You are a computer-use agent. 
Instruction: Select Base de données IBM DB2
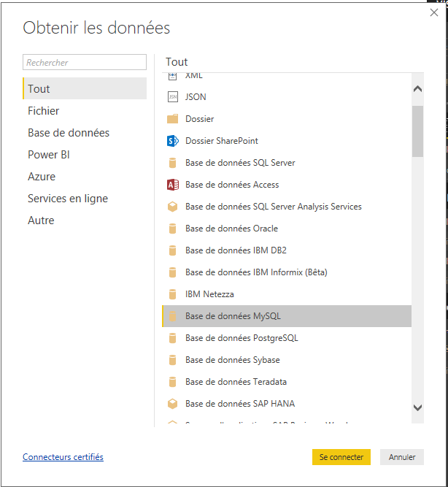pos(236,250)
